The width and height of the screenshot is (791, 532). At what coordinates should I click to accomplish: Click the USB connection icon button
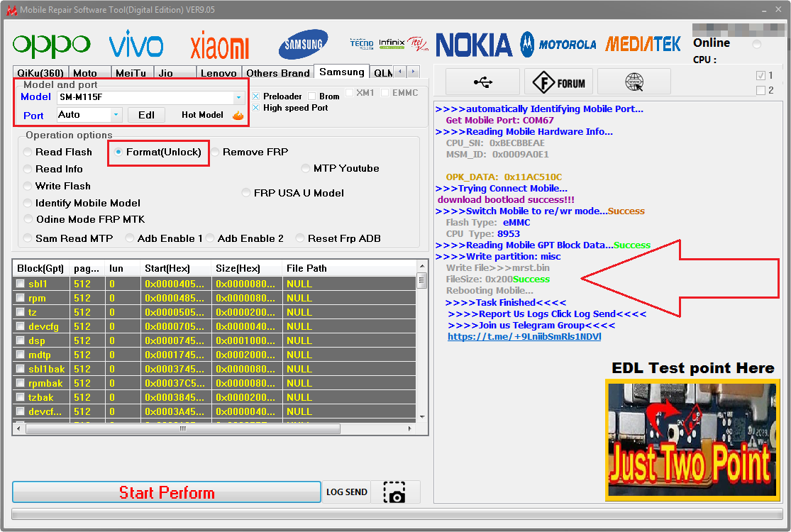483,82
